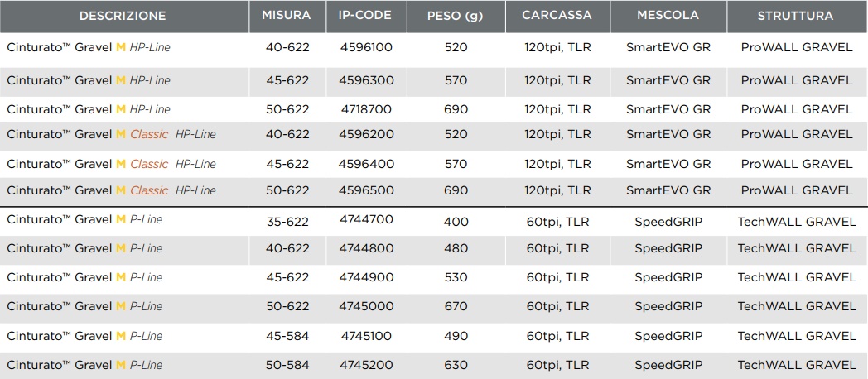Select IP-code cell 4745000
Viewport: 868px width, 379px height.
pos(366,306)
